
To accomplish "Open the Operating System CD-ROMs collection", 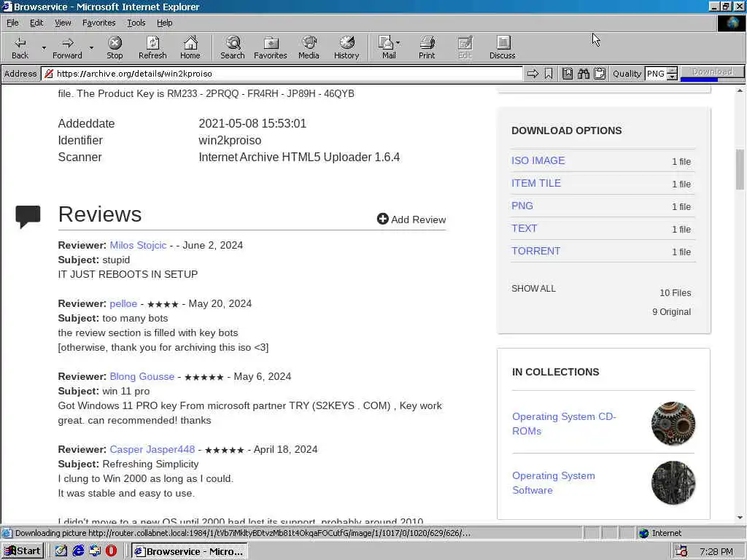I will (564, 424).
